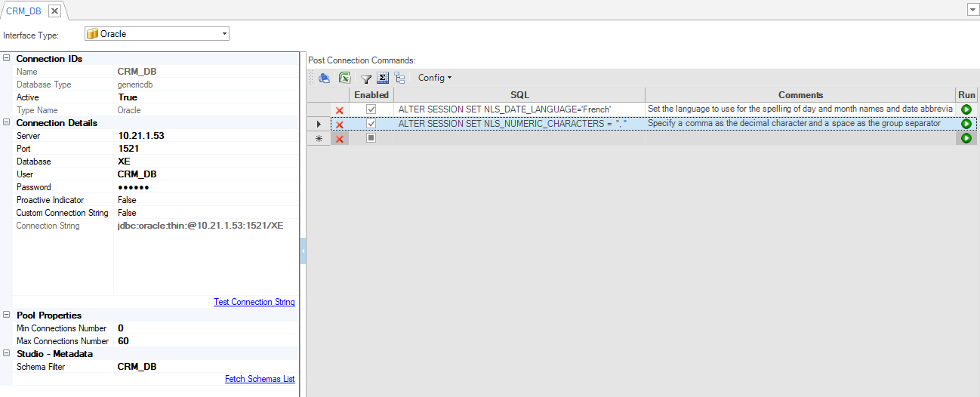Image resolution: width=980 pixels, height=397 pixels.
Task: Run the NLS_DATE_LANGUAGE command
Action: tap(966, 109)
